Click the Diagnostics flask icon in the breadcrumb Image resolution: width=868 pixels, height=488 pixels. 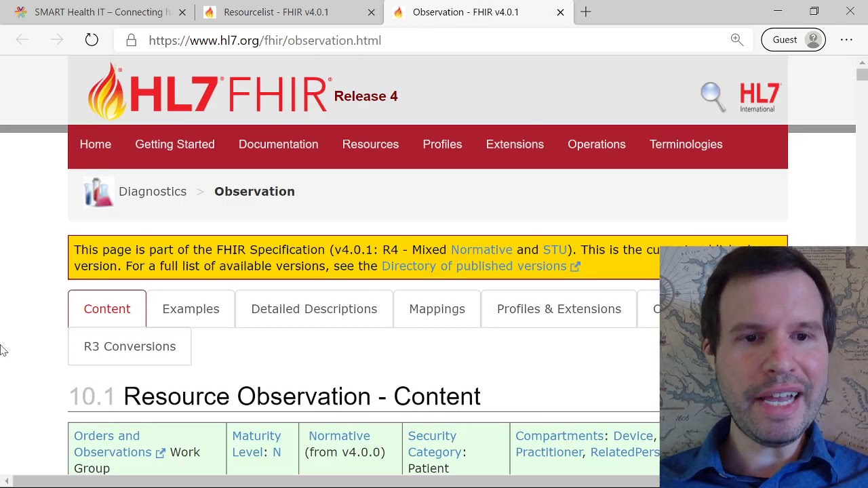(98, 192)
